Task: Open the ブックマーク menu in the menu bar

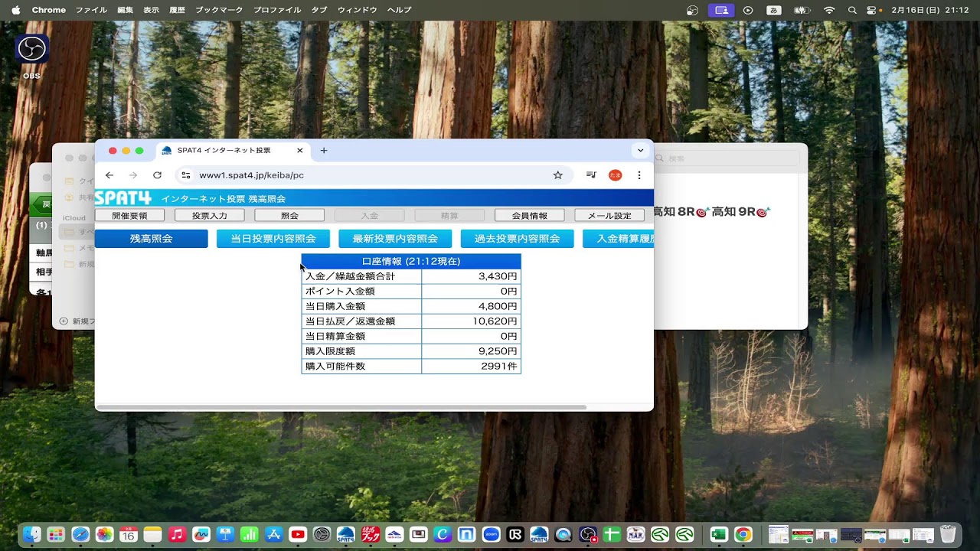Action: (219, 10)
